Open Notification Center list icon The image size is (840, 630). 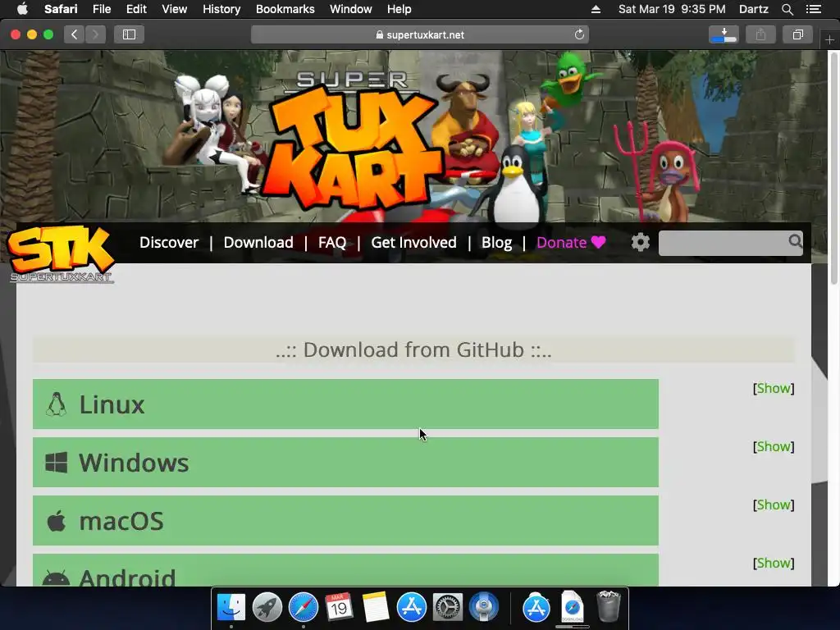click(x=814, y=9)
